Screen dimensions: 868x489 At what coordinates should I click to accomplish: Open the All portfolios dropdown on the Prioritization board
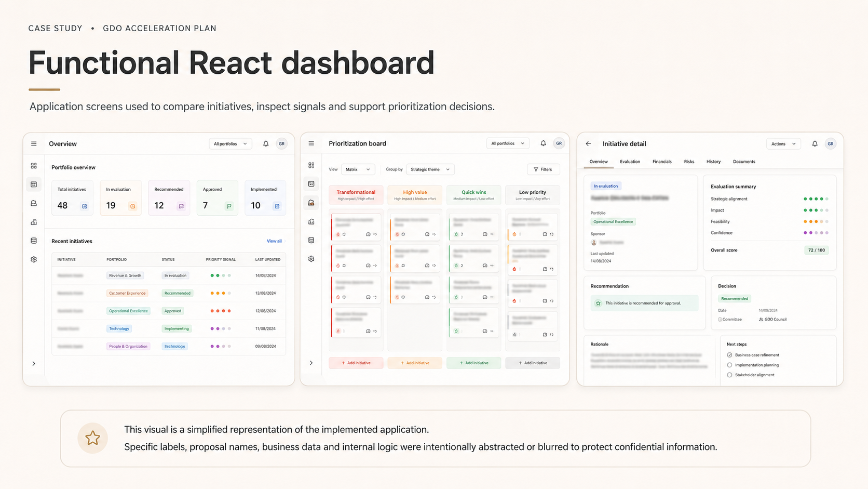pyautogui.click(x=508, y=143)
